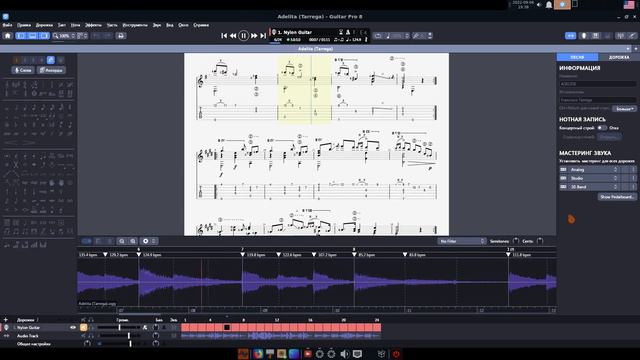
Task: Click the Слова lyrics button
Action: (23, 70)
